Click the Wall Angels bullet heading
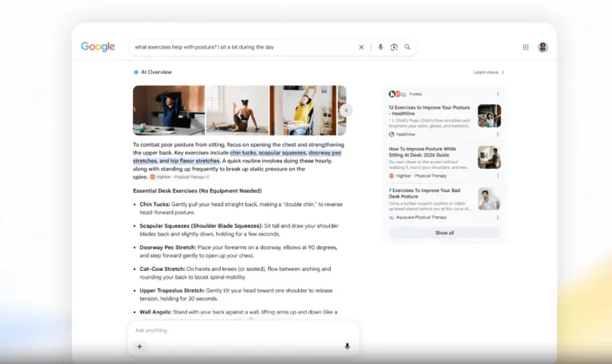The height and width of the screenshot is (364, 612). click(155, 312)
